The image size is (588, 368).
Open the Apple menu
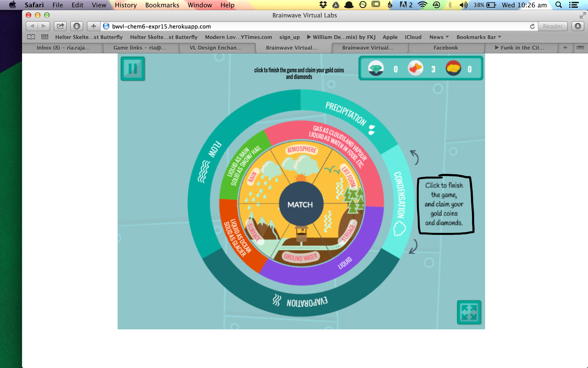tap(12, 5)
